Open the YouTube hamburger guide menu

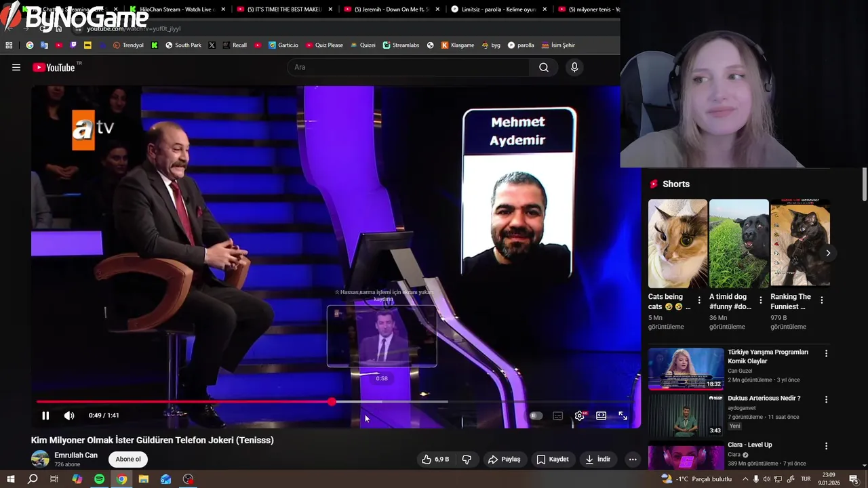[x=16, y=67]
